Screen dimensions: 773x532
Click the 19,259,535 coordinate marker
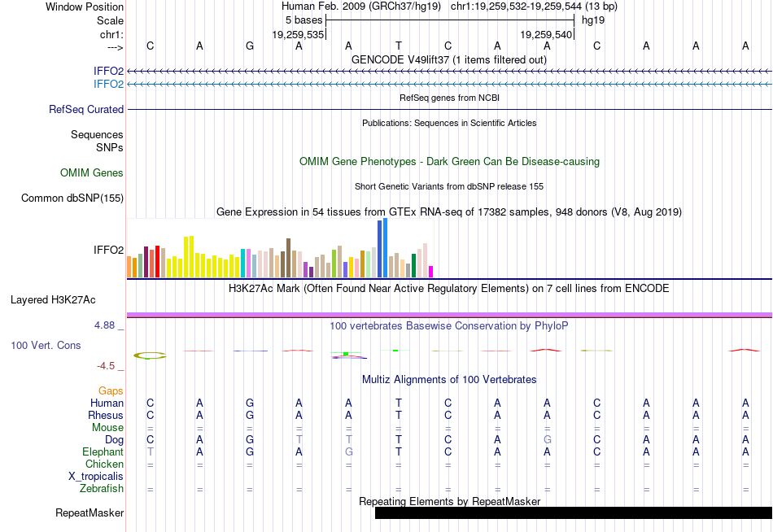coord(299,34)
